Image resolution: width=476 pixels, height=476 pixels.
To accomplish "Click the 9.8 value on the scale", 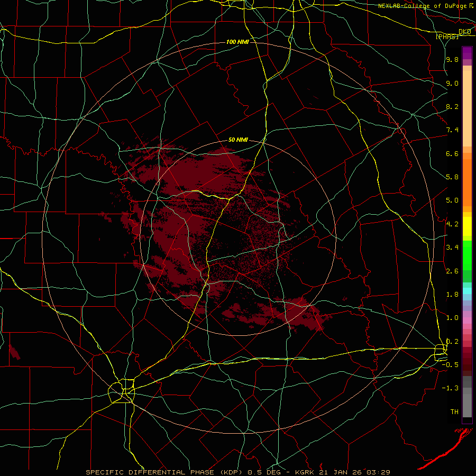I will [452, 59].
